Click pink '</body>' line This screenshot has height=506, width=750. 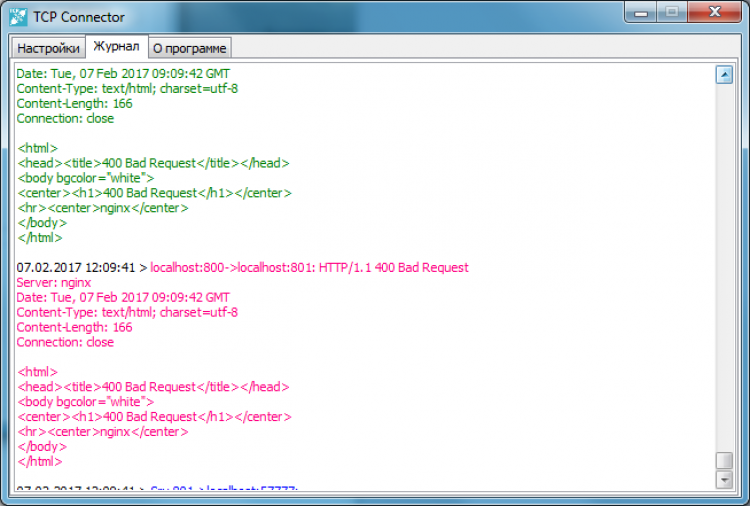[x=42, y=447]
